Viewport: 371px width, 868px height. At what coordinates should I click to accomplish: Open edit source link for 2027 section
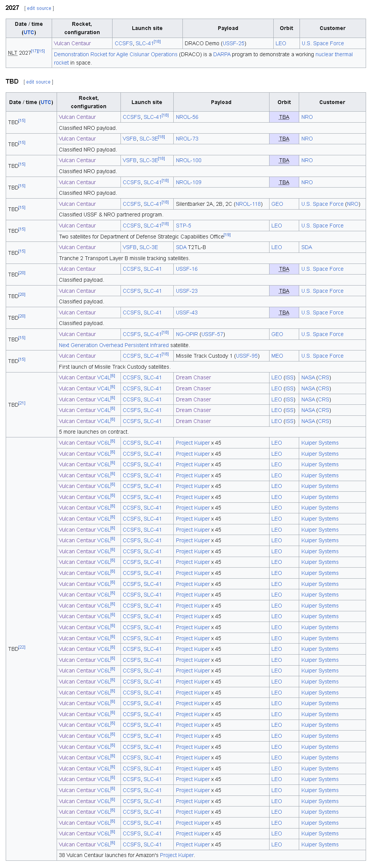pyautogui.click(x=39, y=8)
